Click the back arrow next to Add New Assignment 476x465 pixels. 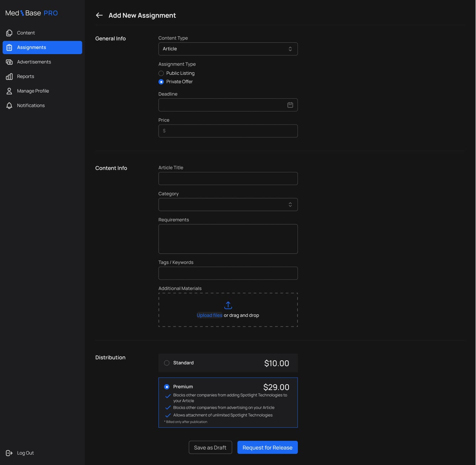[99, 15]
